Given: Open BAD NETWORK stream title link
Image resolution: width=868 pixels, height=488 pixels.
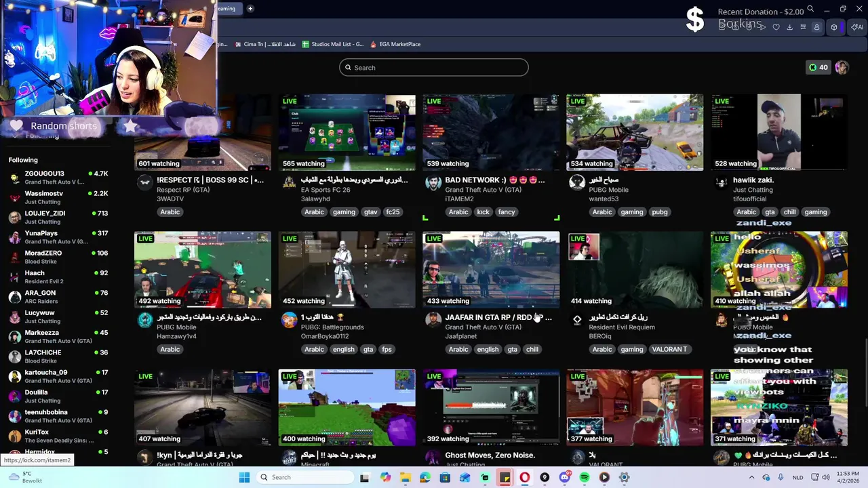Looking at the screenshot, I should click(495, 180).
